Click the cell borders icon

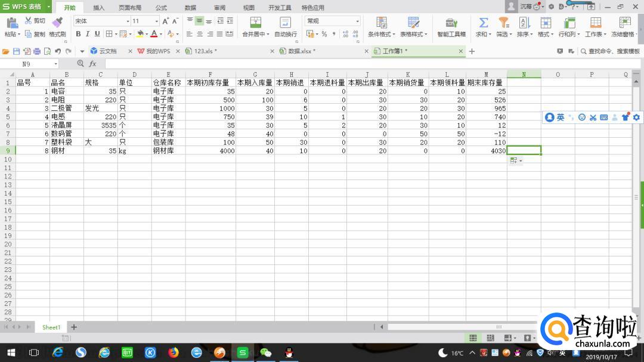[x=109, y=33]
